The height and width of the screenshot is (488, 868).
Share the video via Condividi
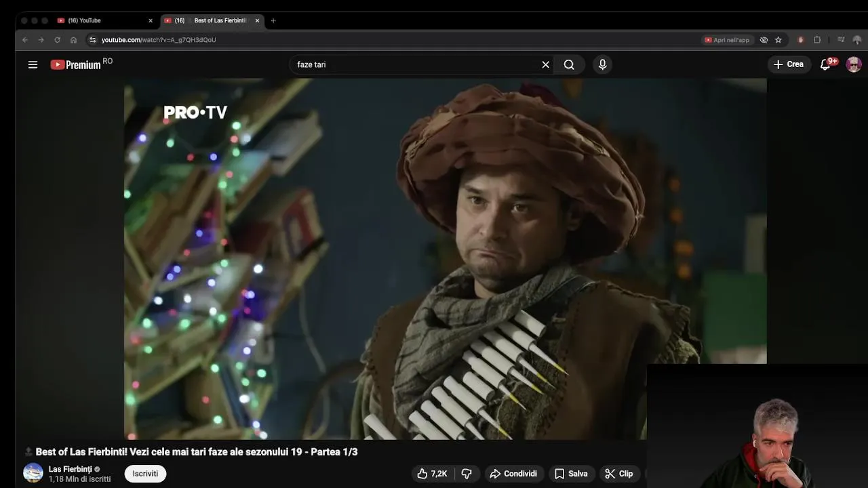[x=513, y=474]
